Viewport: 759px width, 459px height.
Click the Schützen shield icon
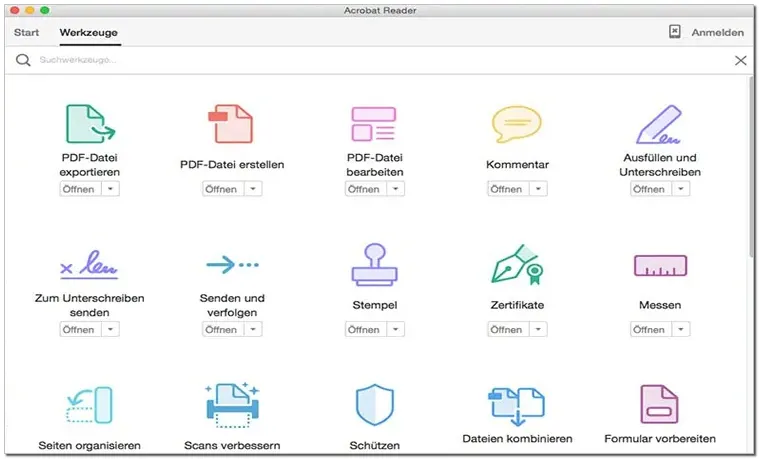coord(375,405)
